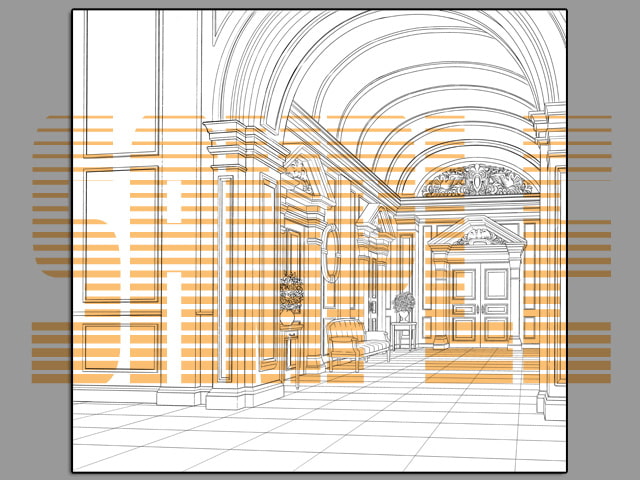
Task: Click the bottom-left wall panel
Action: pos(120,346)
